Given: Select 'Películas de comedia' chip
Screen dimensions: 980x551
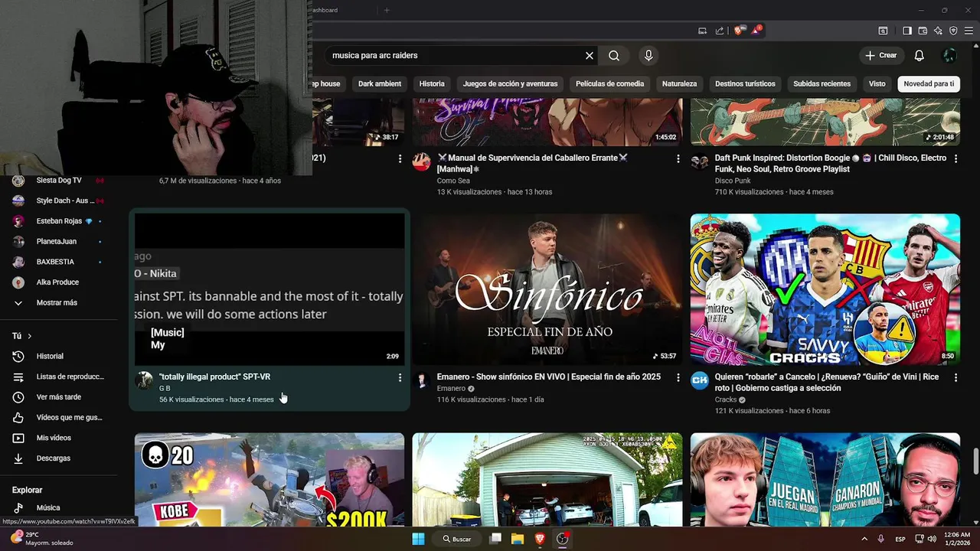Looking at the screenshot, I should (609, 83).
